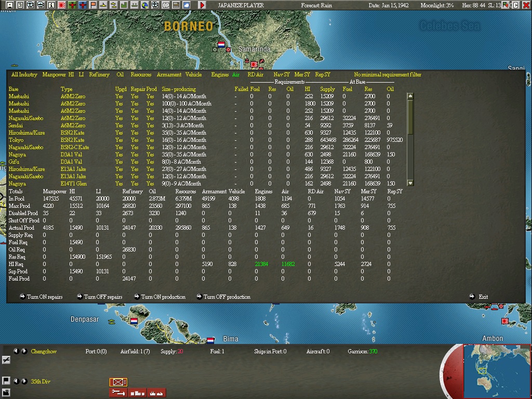Click the weather cloud toolbar icon

coord(187,5)
